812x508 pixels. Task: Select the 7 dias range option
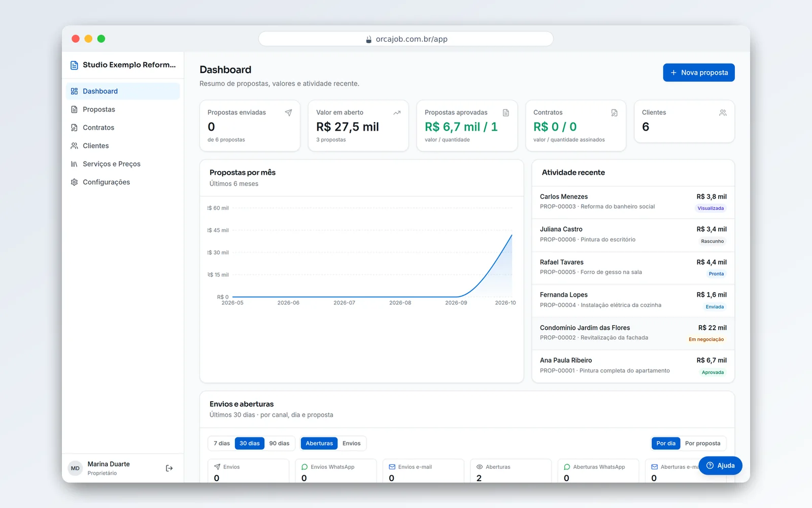222,443
